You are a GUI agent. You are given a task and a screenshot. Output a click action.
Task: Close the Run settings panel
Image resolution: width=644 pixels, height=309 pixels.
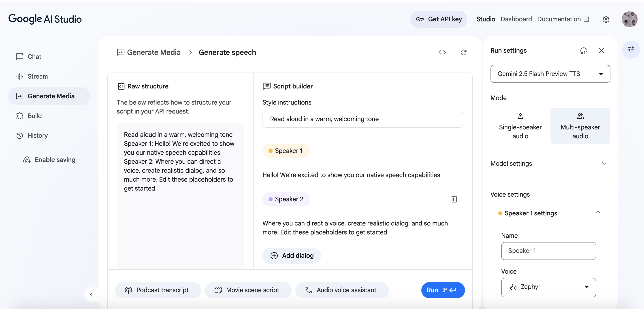[x=601, y=51]
